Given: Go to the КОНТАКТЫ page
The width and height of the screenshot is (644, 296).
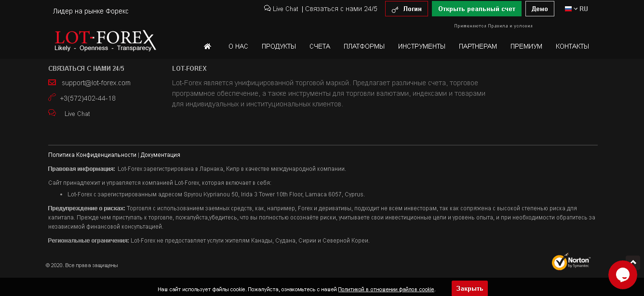Looking at the screenshot, I should [572, 46].
